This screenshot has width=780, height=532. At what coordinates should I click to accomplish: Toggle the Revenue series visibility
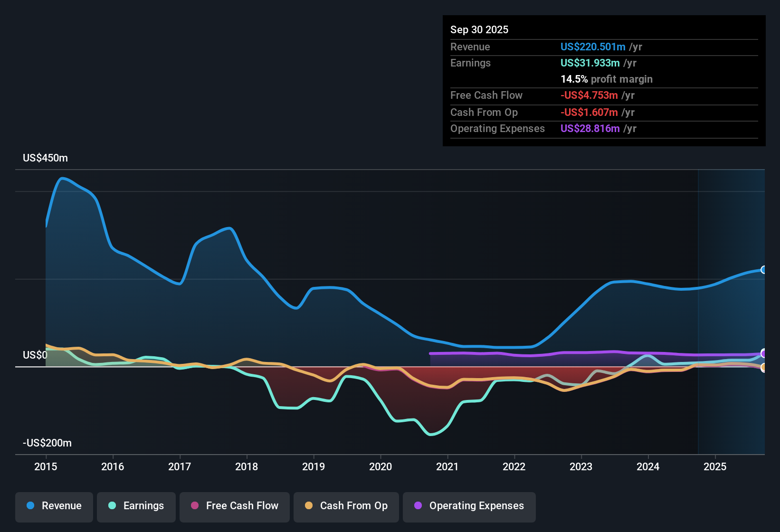point(54,506)
